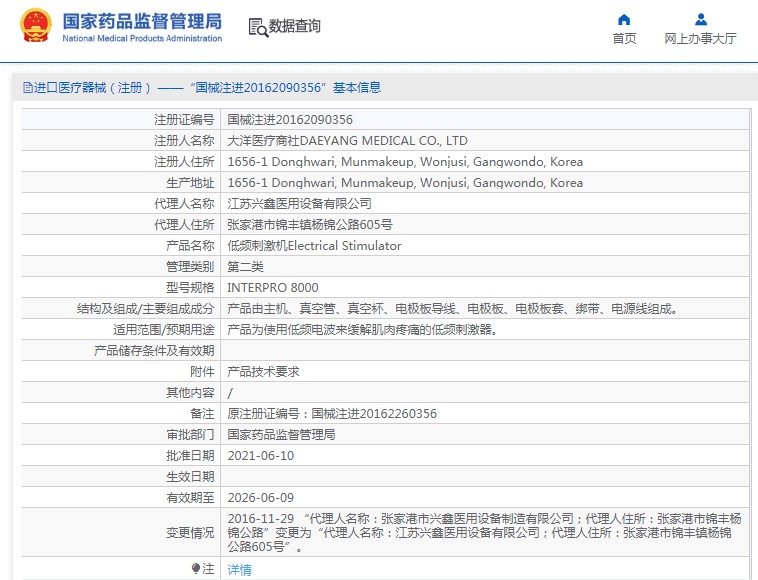Click product name Electrical Stimulator value
The width and height of the screenshot is (758, 580).
314,246
